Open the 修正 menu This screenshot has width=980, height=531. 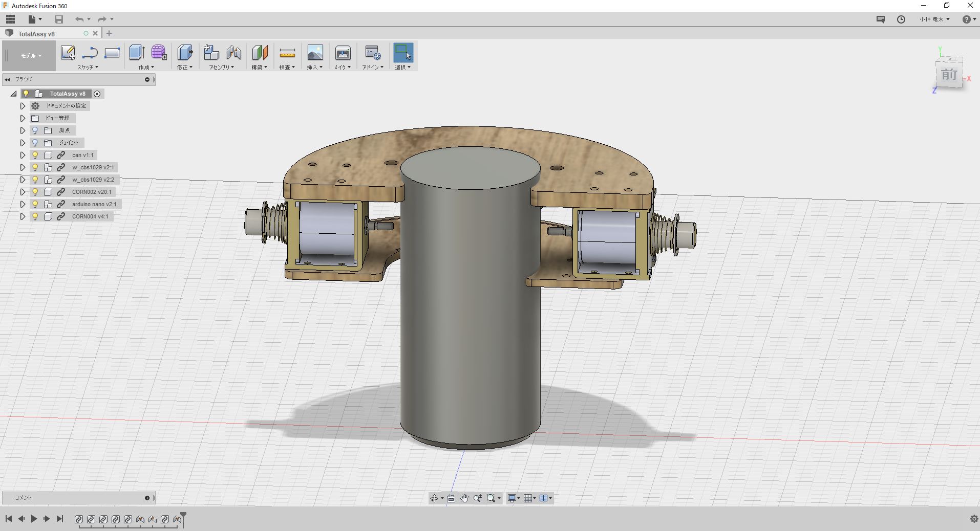[x=184, y=67]
